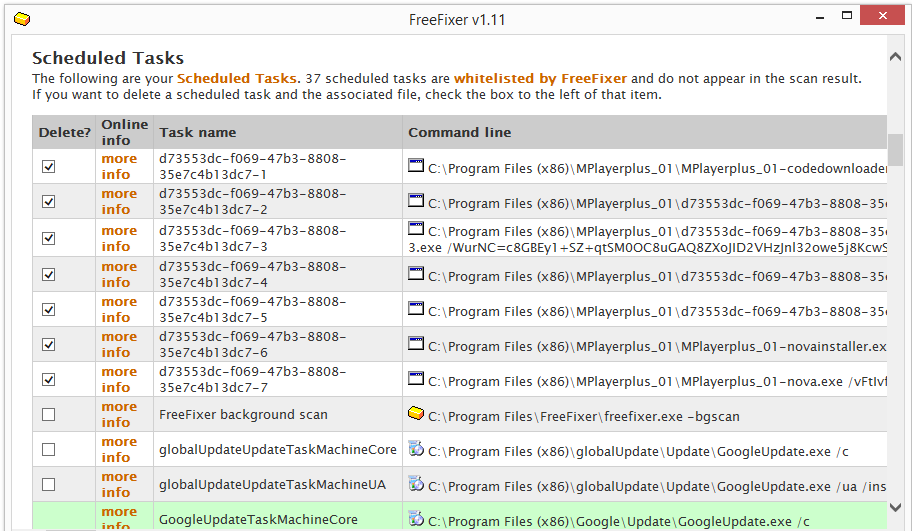Uncheck delete box for task 35e7c4b13dc7-1
The width and height of the screenshot is (912, 531).
[x=49, y=166]
